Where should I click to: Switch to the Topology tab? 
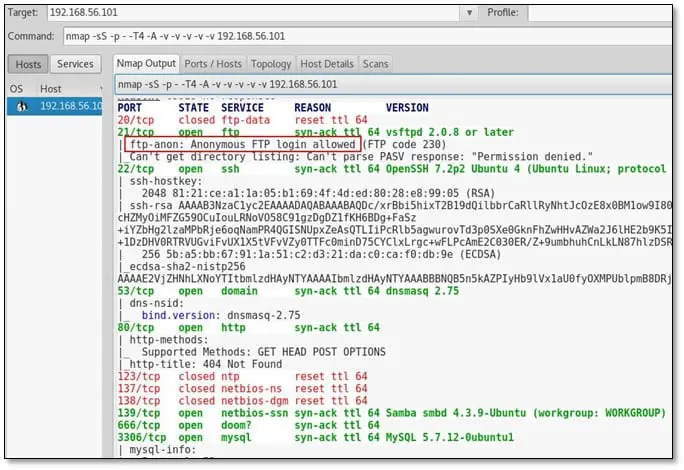(x=270, y=64)
